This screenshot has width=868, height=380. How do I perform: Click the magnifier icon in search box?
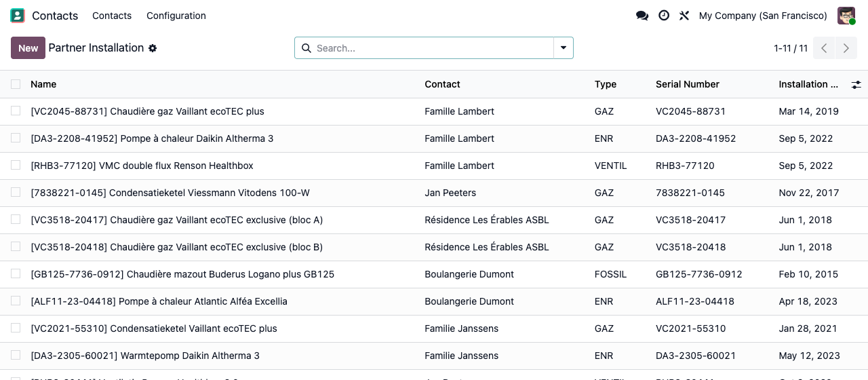[306, 48]
